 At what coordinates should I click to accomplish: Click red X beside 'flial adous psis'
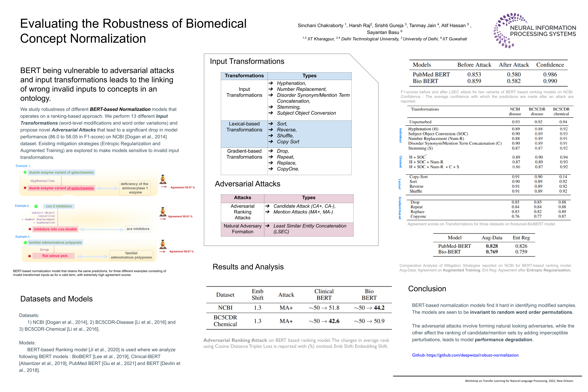click(x=29, y=256)
